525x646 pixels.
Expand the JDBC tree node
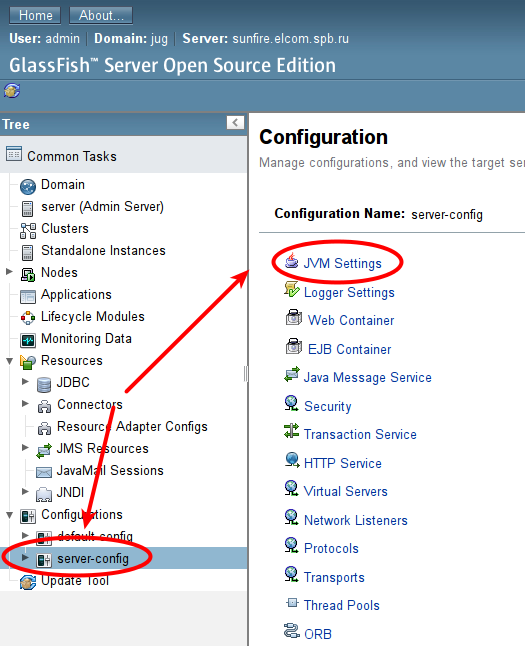pos(25,381)
